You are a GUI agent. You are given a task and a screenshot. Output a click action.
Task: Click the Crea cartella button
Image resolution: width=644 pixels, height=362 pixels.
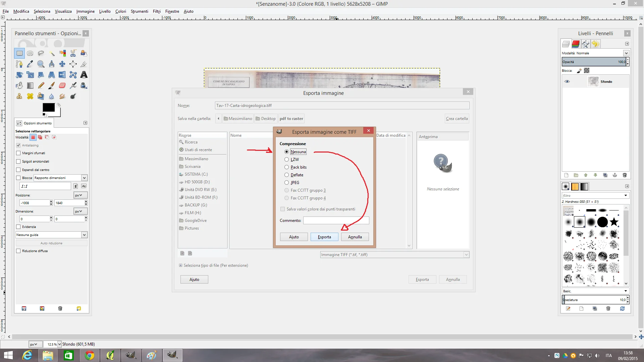[x=457, y=119]
